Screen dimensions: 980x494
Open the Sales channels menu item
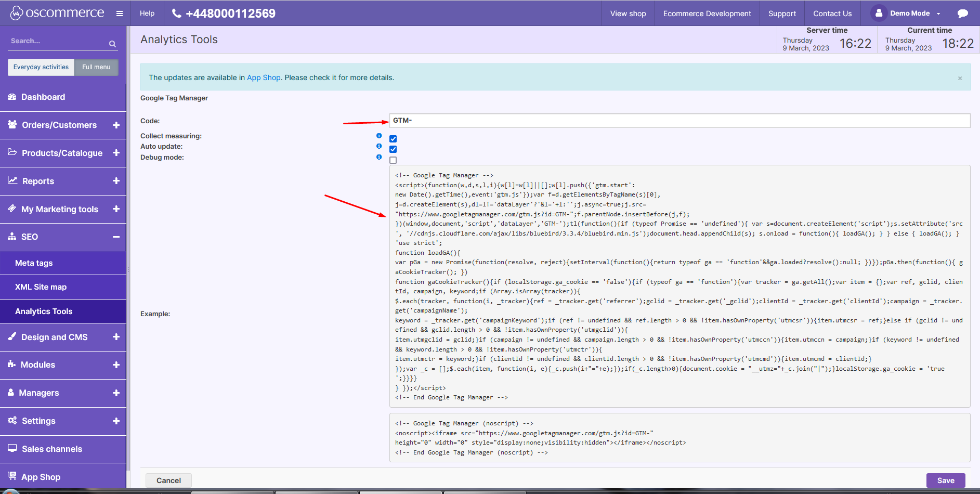click(63, 449)
